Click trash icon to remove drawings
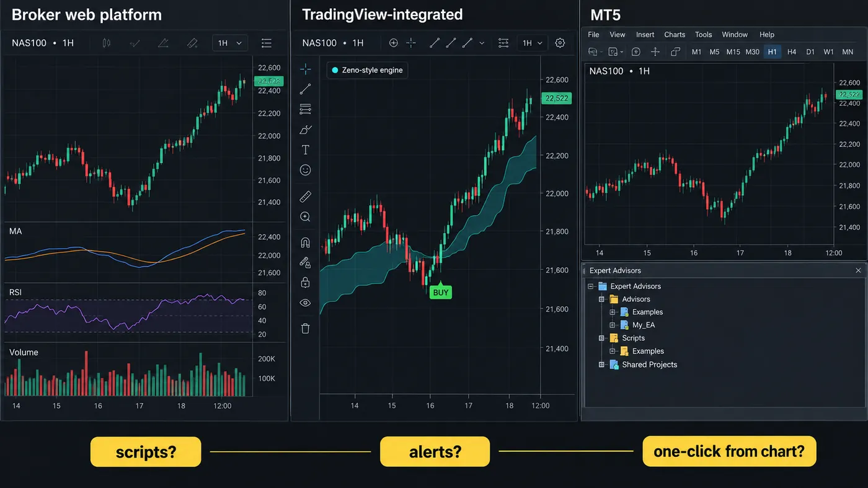 [x=305, y=328]
